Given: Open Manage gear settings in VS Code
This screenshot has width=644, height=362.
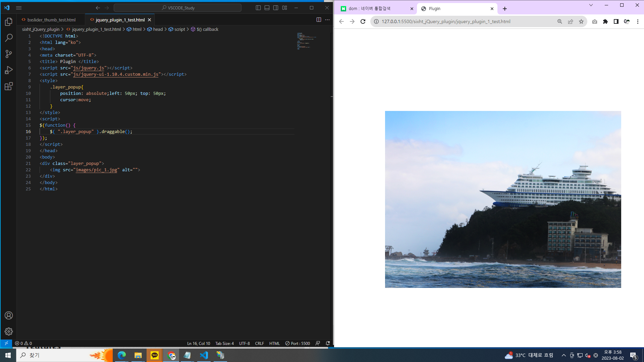Looking at the screenshot, I should pyautogui.click(x=9, y=331).
